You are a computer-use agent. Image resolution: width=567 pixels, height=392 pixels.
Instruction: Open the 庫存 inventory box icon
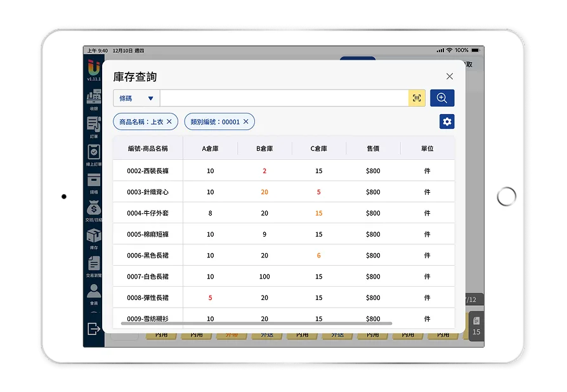[94, 237]
